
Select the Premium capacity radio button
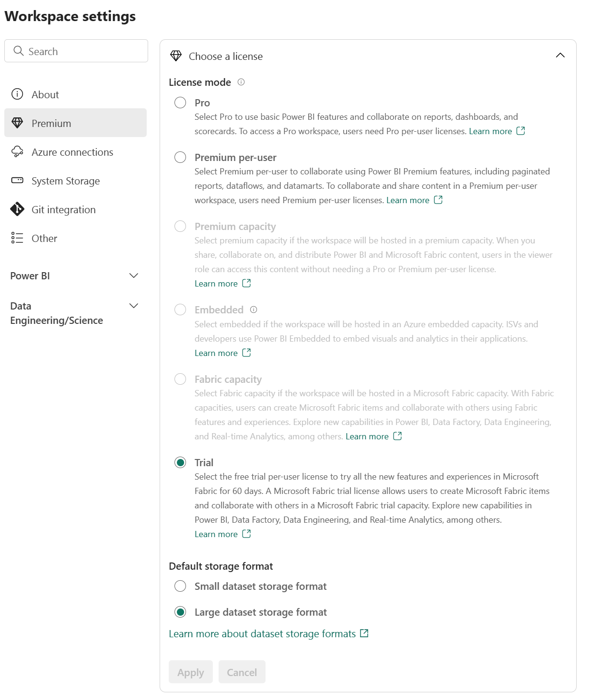coord(180,226)
